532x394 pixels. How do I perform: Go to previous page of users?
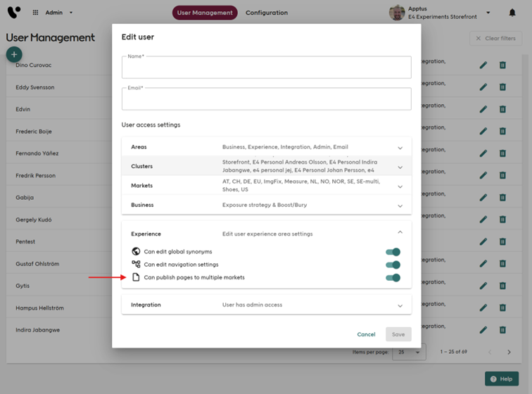490,352
